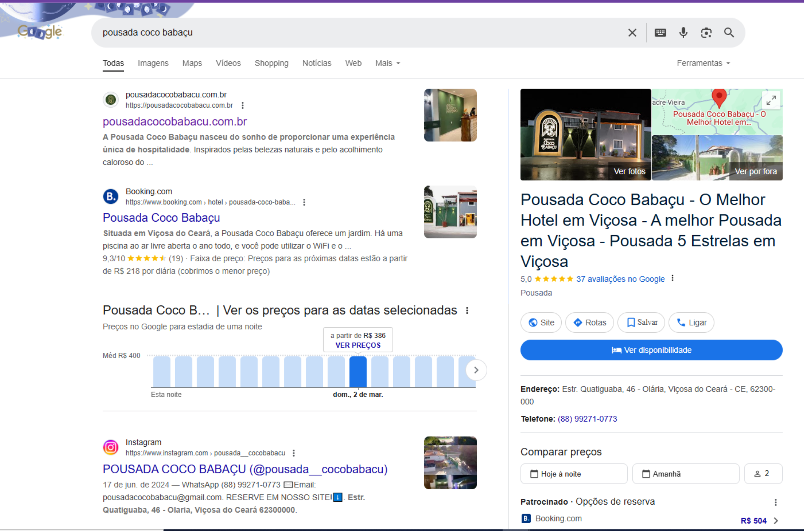The height and width of the screenshot is (532, 805).
Task: Select the Esta noite first price bar
Action: 162,372
